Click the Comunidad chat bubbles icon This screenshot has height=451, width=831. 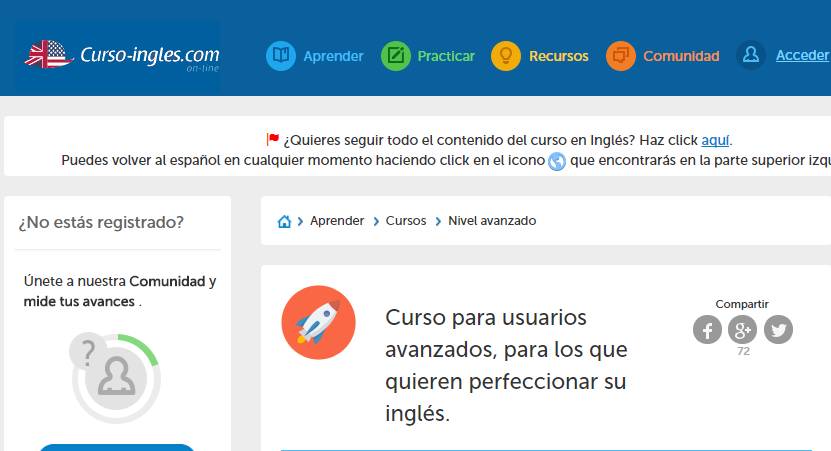pyautogui.click(x=621, y=56)
